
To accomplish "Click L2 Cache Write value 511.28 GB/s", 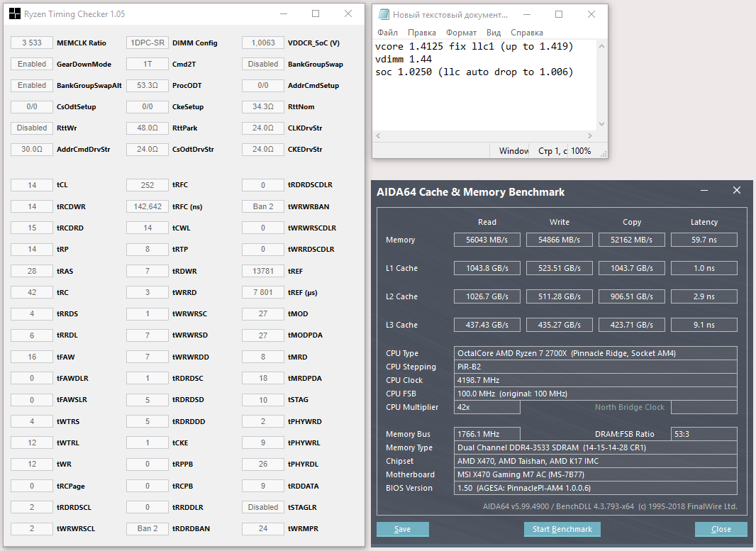I will pos(560,296).
